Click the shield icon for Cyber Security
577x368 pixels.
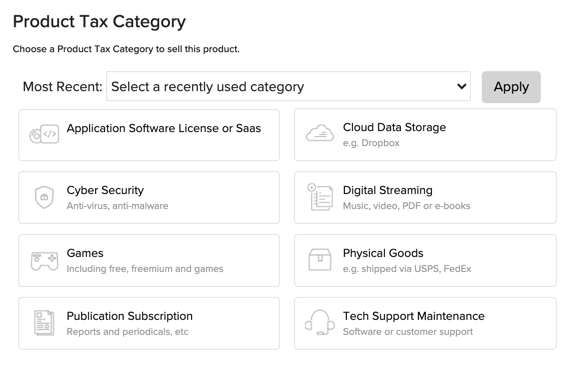44,197
